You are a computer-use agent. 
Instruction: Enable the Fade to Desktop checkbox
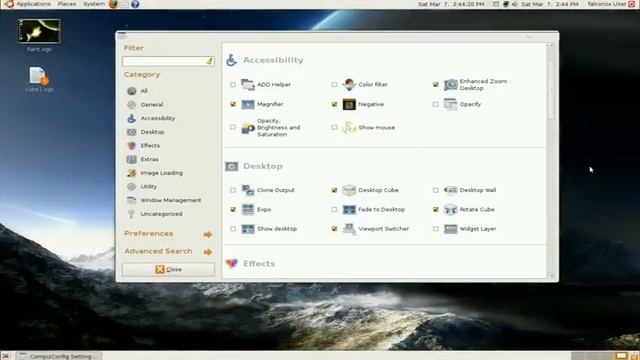(334, 209)
